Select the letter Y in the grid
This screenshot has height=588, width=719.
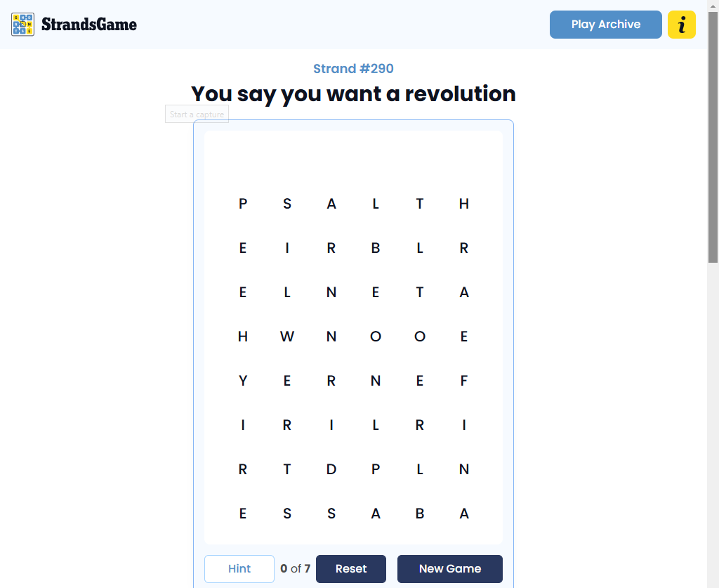click(x=243, y=381)
